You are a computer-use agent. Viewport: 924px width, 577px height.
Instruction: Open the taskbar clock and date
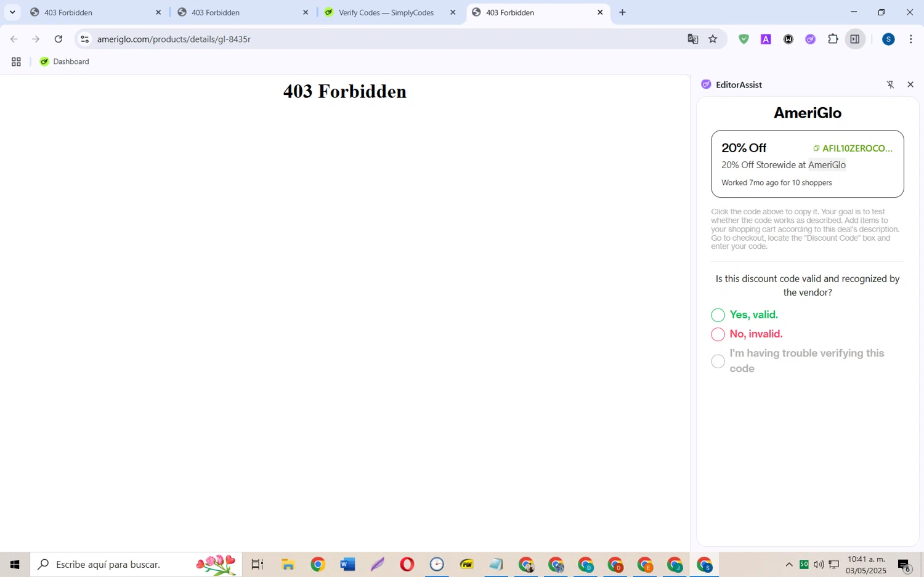pos(866,564)
